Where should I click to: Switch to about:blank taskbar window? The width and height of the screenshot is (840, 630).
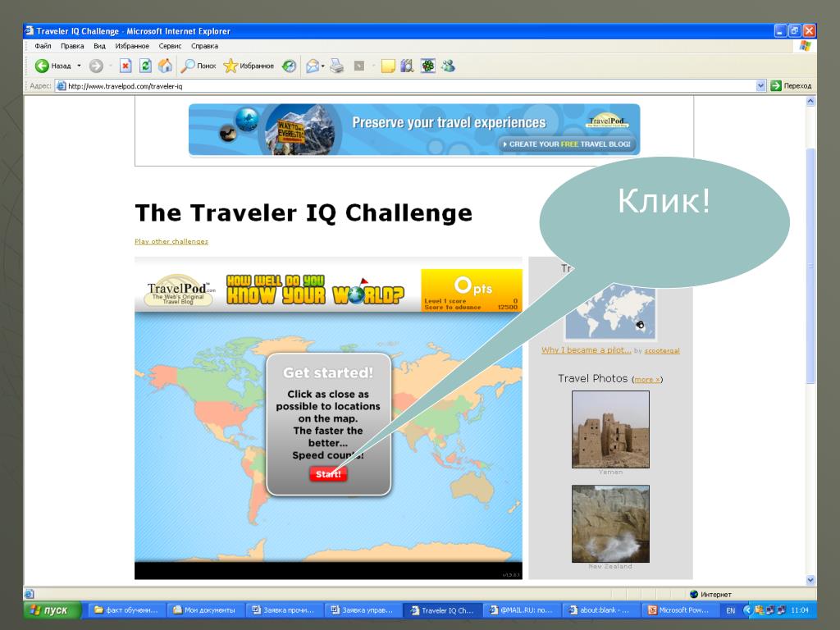[599, 610]
